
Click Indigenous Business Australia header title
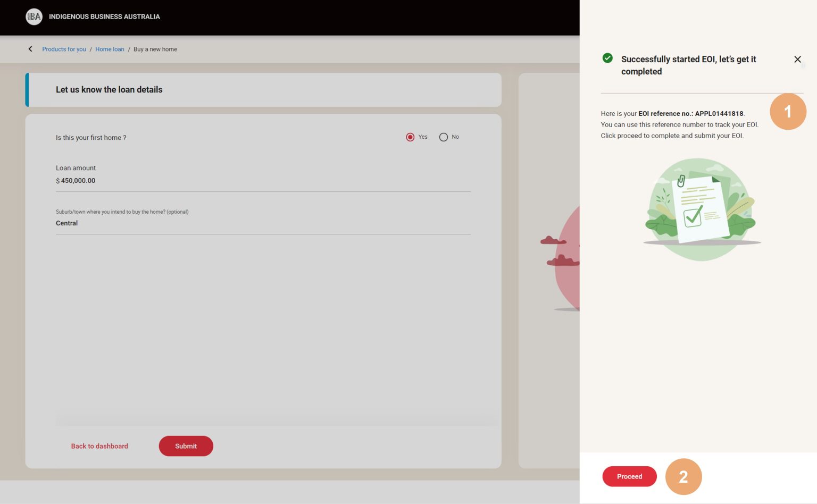click(104, 16)
